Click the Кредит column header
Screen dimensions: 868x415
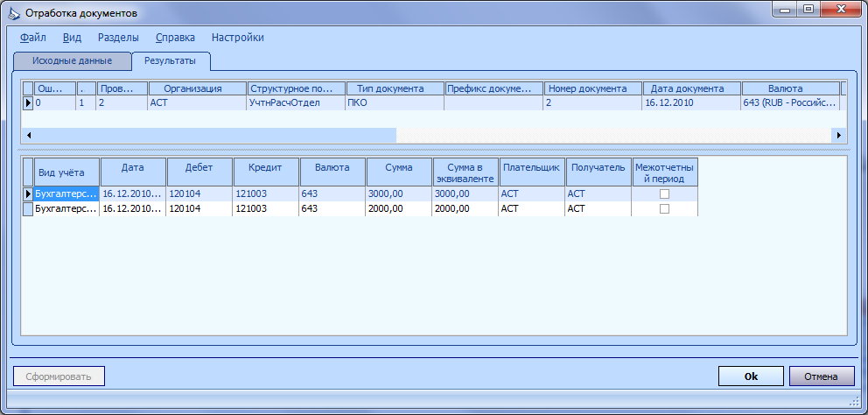click(x=266, y=172)
